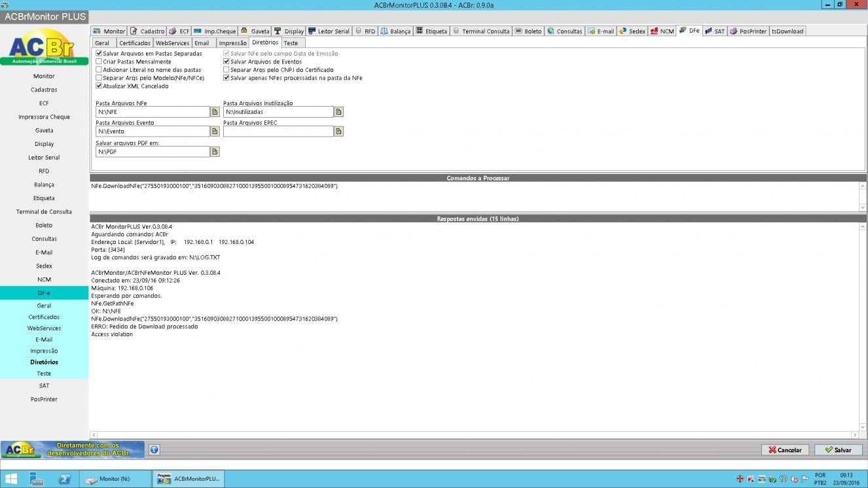Browse folder for Pasta Arquivos Evento

coord(215,131)
